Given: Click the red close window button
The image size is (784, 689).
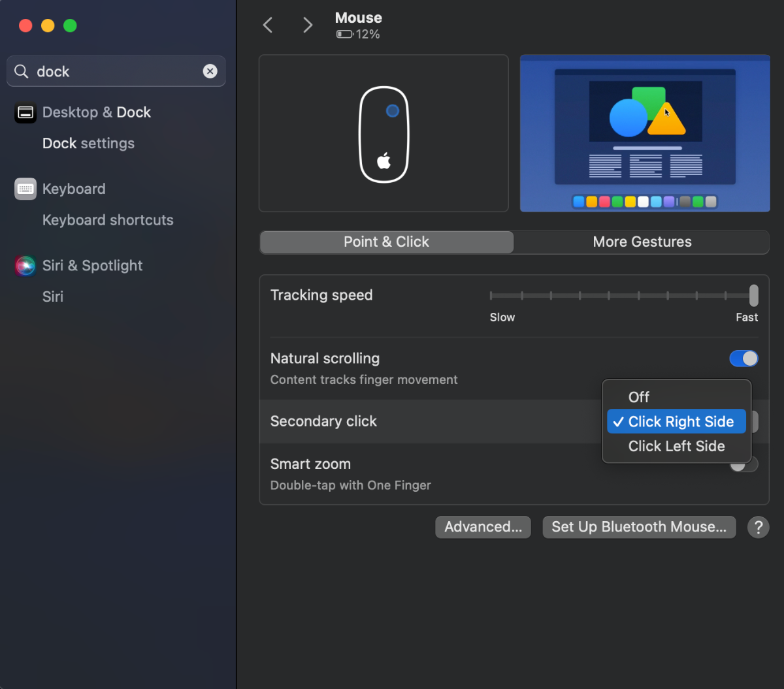Looking at the screenshot, I should pyautogui.click(x=25, y=25).
